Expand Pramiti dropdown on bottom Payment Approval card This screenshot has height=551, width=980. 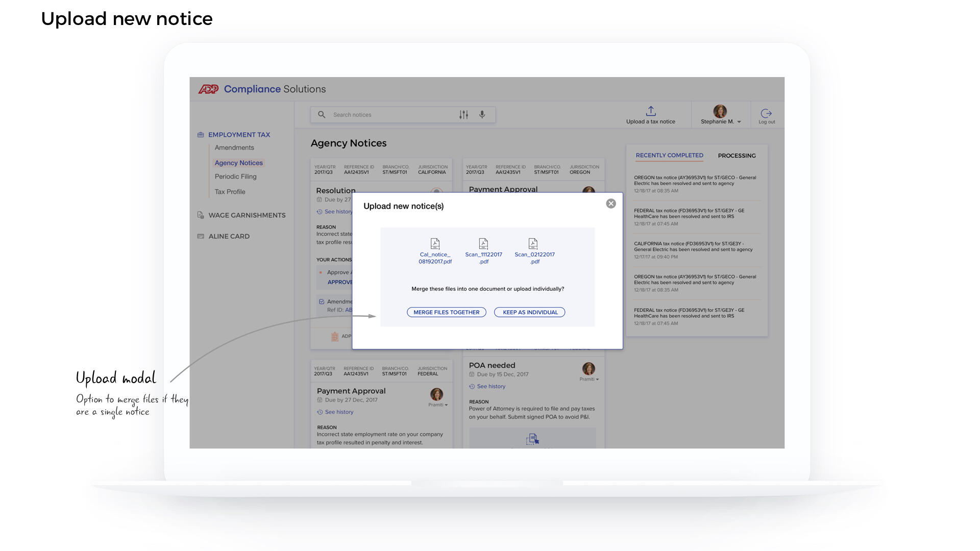(438, 405)
